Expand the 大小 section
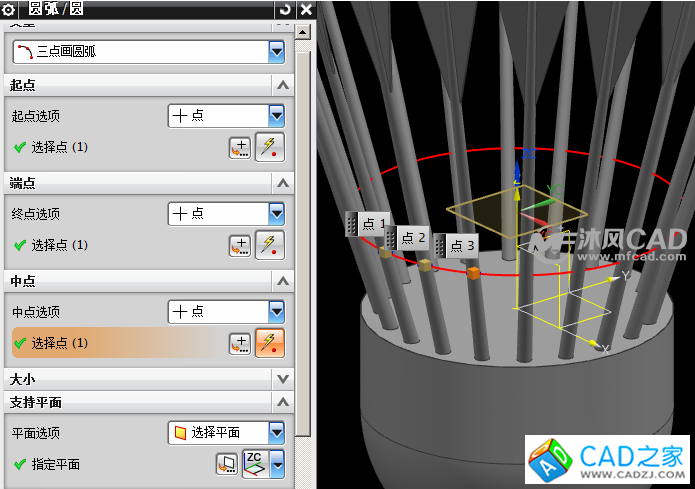Image resolution: width=695 pixels, height=489 pixels. click(x=283, y=380)
